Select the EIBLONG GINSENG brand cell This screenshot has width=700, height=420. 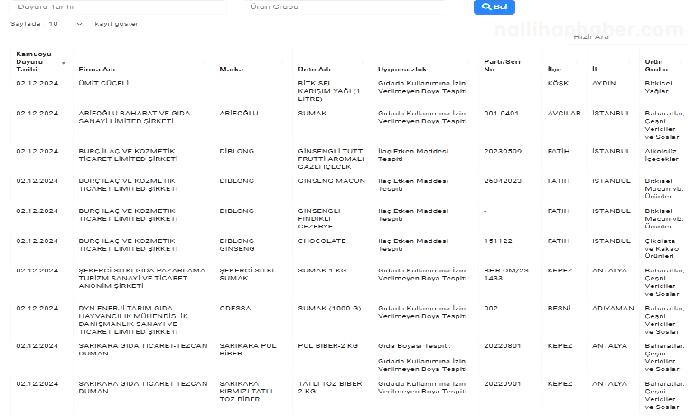237,245
